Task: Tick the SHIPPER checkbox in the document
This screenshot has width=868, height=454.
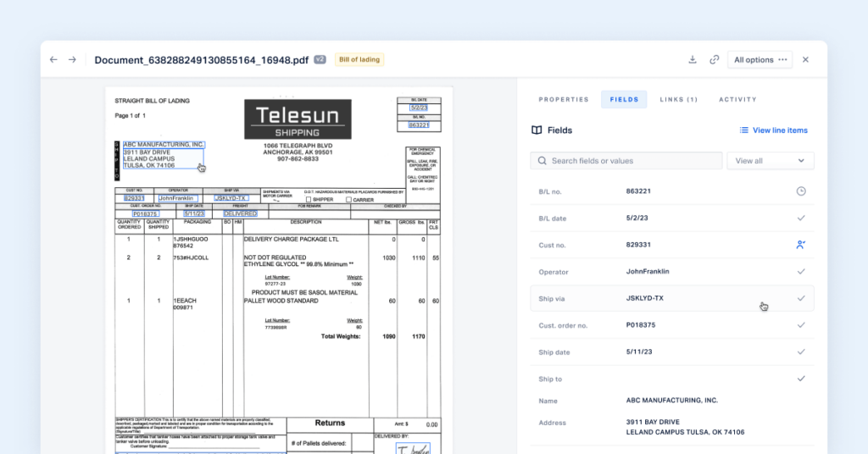Action: coord(309,200)
